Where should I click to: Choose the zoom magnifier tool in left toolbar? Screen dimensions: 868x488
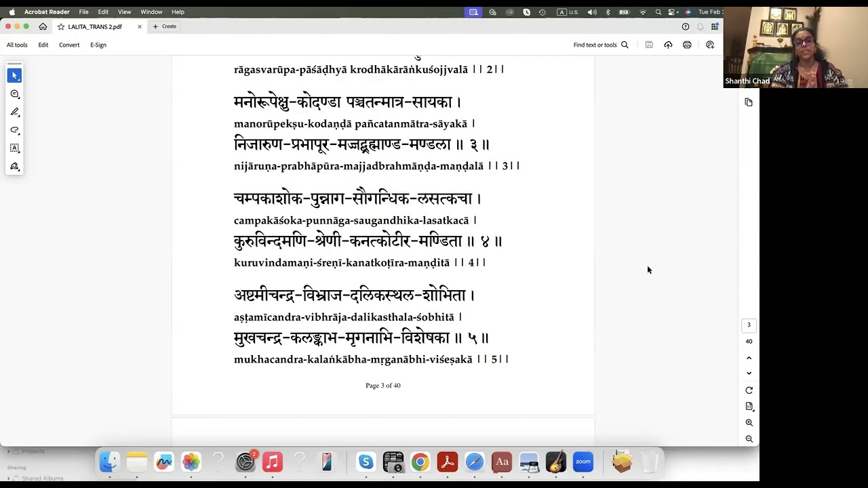point(14,94)
